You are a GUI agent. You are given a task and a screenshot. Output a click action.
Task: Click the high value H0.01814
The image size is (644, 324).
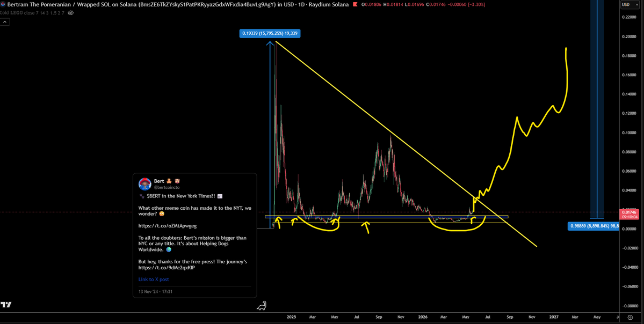pos(393,4)
